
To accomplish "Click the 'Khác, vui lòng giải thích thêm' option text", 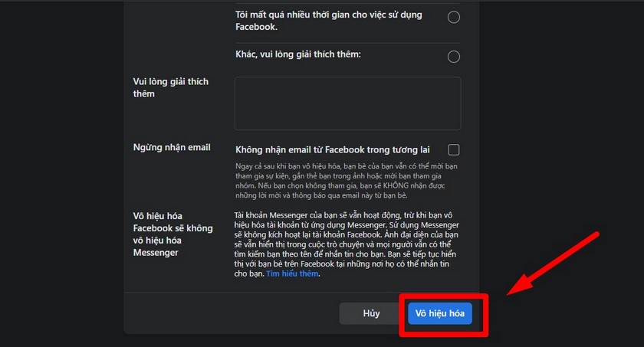I will [297, 54].
